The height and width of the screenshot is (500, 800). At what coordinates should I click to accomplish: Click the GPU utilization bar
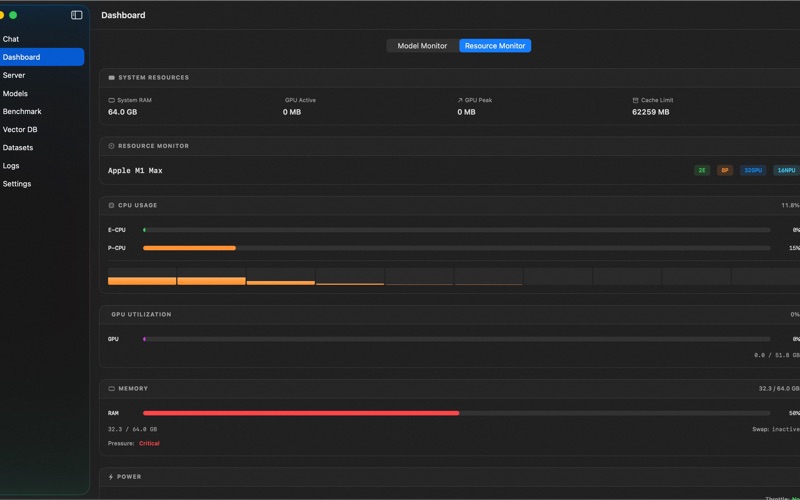457,339
